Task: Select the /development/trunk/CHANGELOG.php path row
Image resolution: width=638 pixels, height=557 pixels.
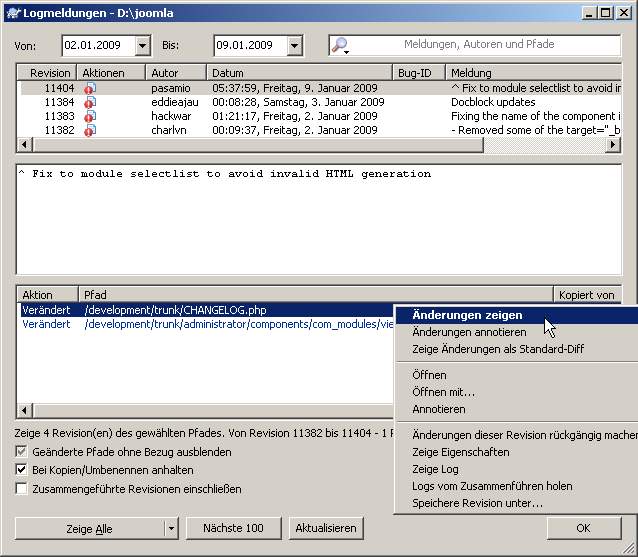Action: coord(207,310)
